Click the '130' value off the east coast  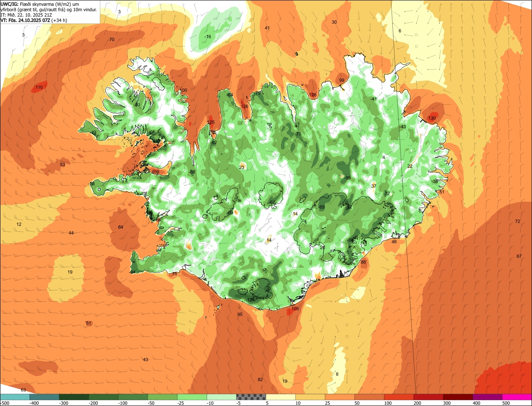click(x=432, y=118)
